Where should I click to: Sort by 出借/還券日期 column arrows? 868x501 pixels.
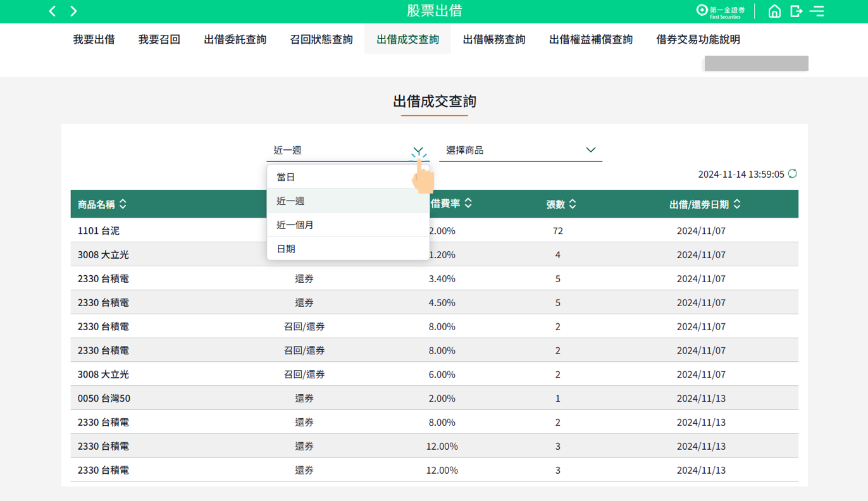click(737, 204)
